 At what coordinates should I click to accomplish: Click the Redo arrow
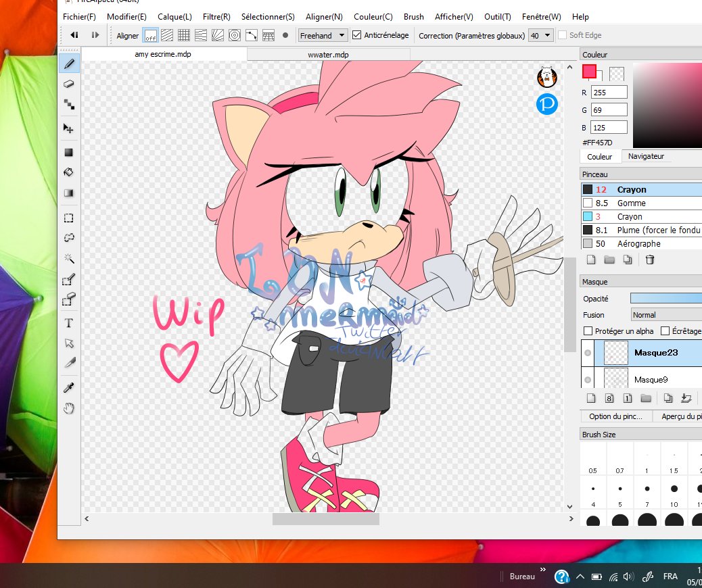(x=95, y=35)
